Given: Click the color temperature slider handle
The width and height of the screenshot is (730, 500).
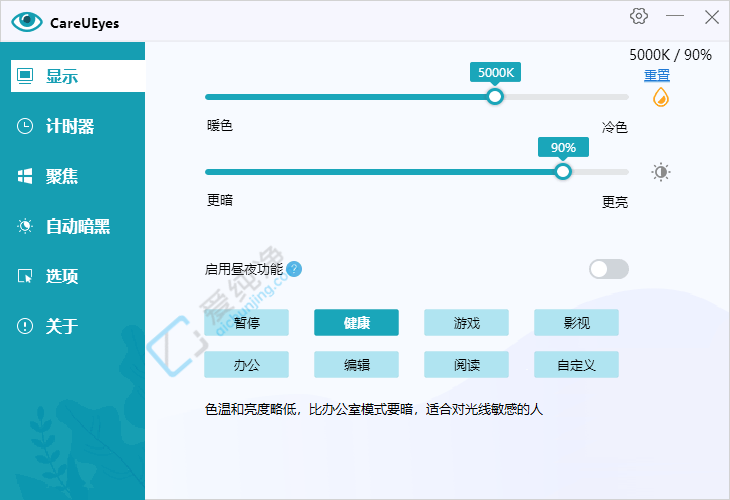Looking at the screenshot, I should tap(495, 97).
